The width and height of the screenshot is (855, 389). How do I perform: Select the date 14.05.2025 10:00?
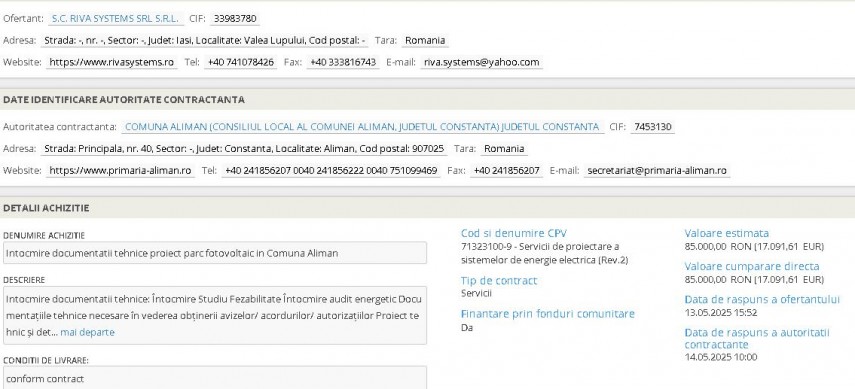point(721,357)
